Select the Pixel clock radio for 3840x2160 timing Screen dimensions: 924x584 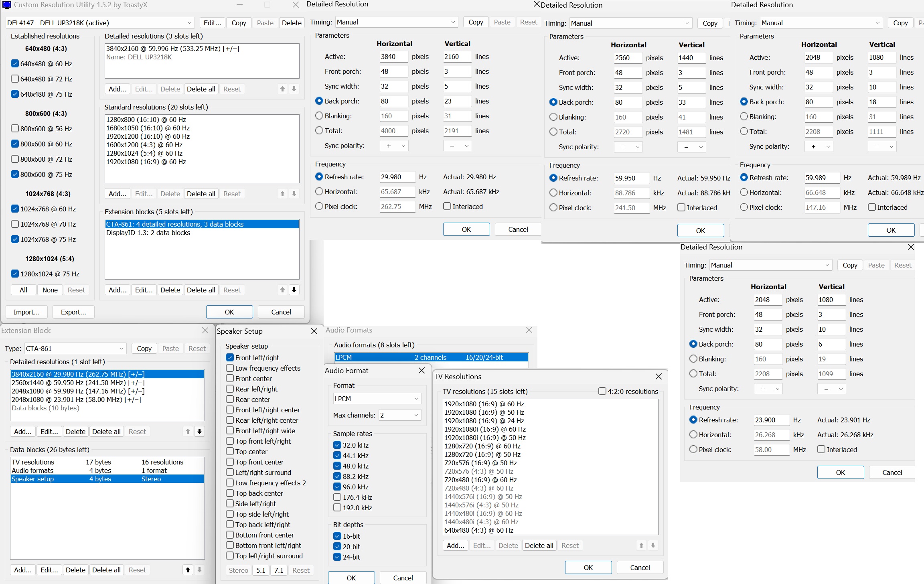click(319, 207)
